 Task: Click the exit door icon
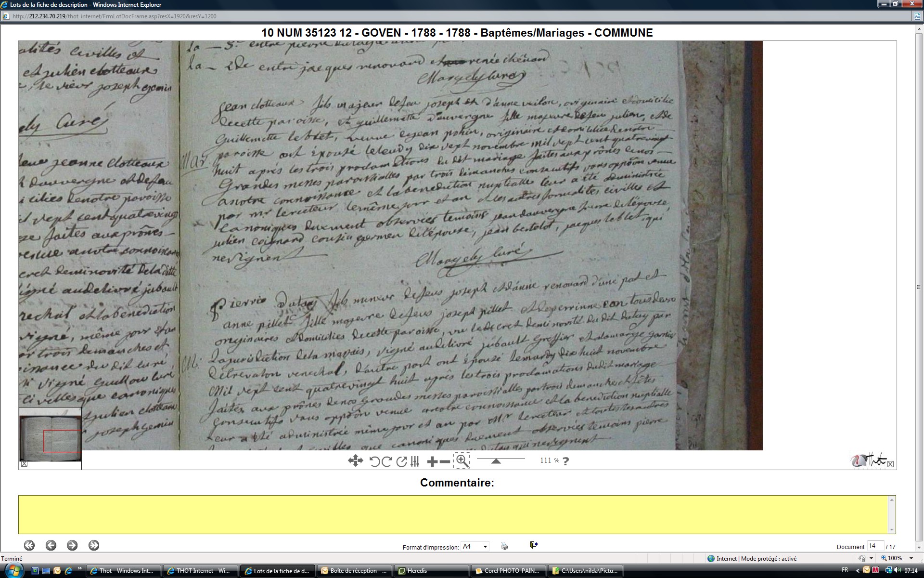(533, 545)
